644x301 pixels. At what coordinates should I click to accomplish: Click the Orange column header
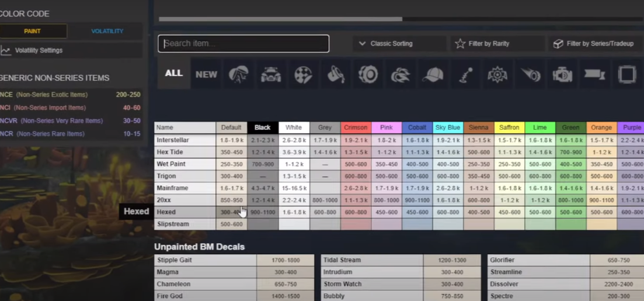coord(602,127)
